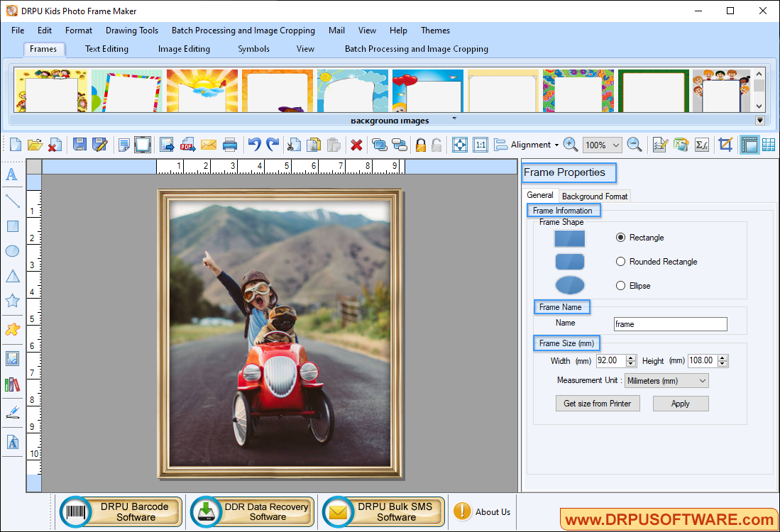Viewport: 780px width, 532px height.
Task: Increase frame Width using the stepper
Action: pyautogui.click(x=630, y=358)
